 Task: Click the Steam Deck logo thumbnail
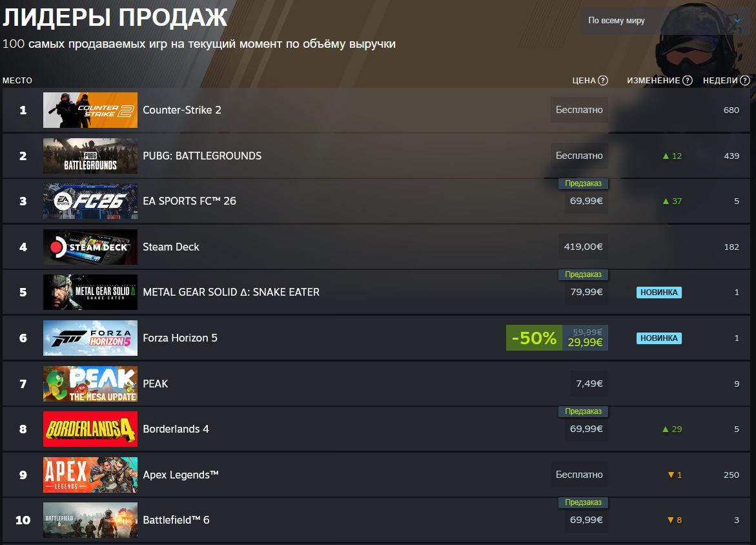click(x=90, y=247)
